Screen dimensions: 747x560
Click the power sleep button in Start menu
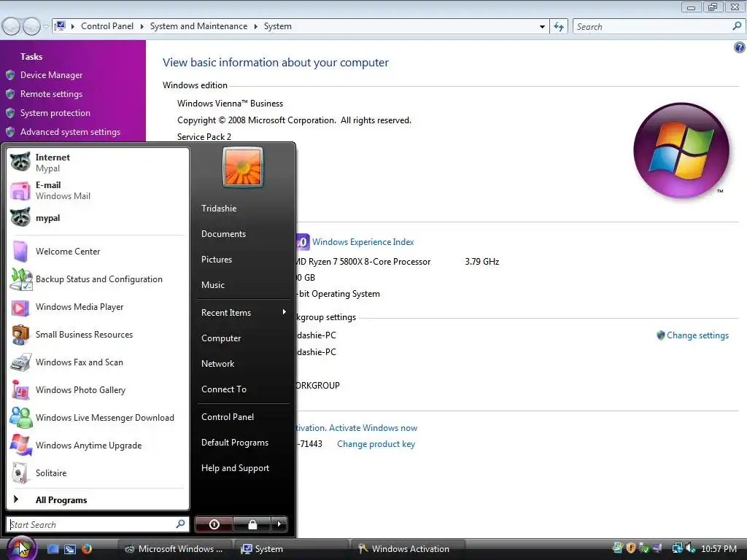214,524
